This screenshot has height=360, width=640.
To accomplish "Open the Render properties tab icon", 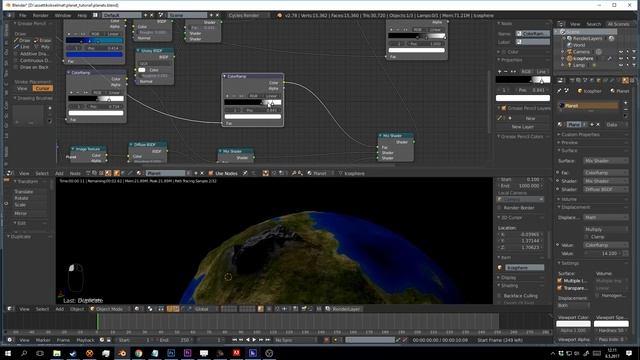I will pyautogui.click(x=572, y=80).
